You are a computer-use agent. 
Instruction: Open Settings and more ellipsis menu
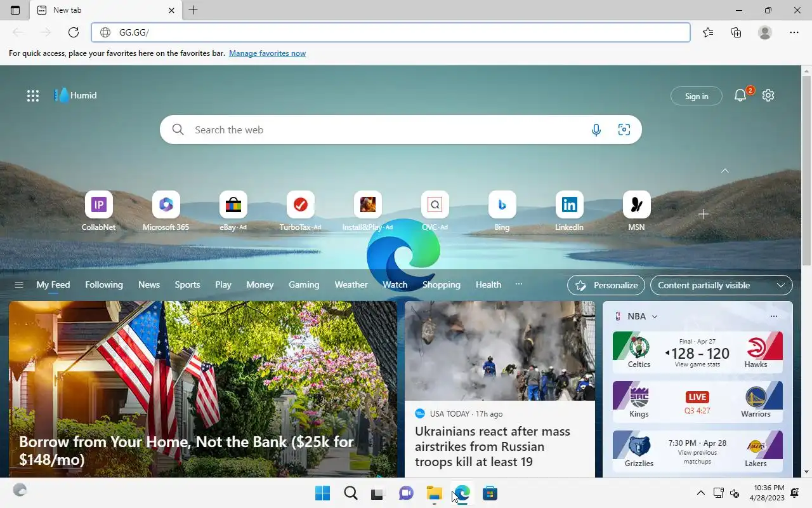pyautogui.click(x=794, y=32)
